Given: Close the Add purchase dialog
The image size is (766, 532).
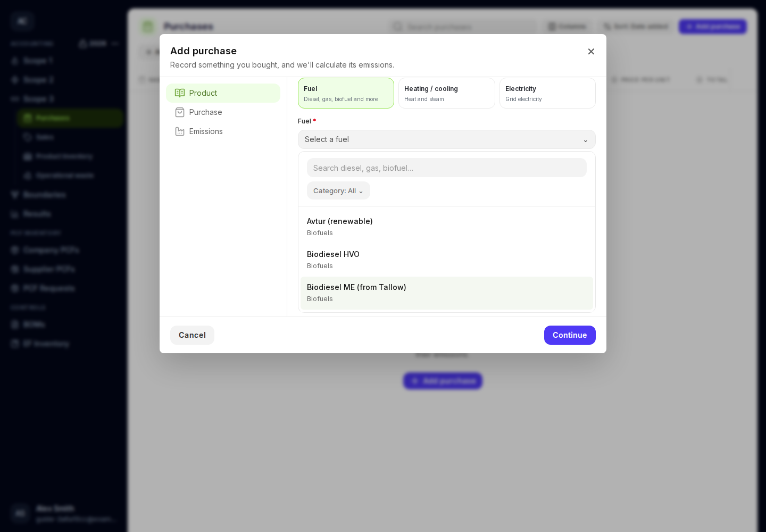Looking at the screenshot, I should pyautogui.click(x=591, y=52).
